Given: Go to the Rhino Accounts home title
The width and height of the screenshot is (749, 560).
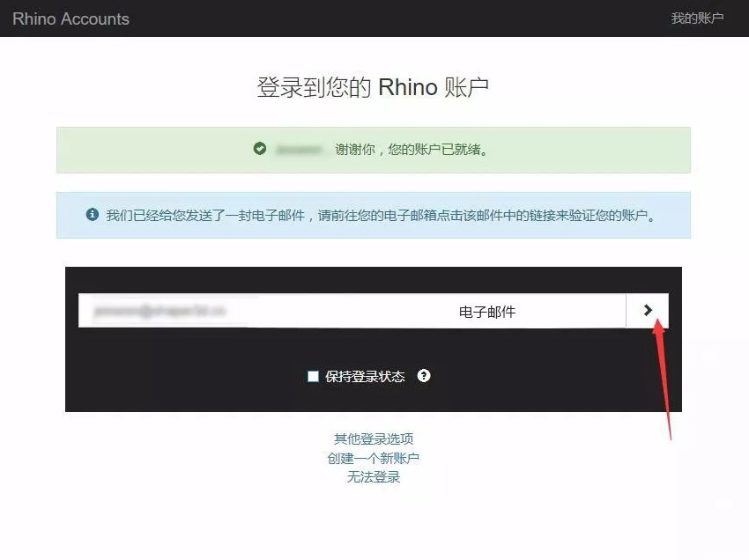Looking at the screenshot, I should tap(70, 18).
